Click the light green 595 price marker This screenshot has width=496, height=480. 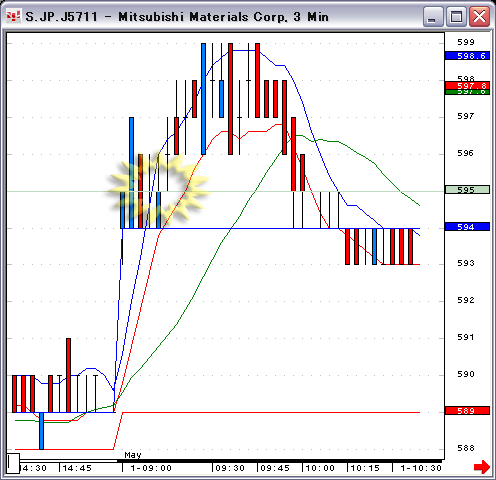(x=467, y=190)
